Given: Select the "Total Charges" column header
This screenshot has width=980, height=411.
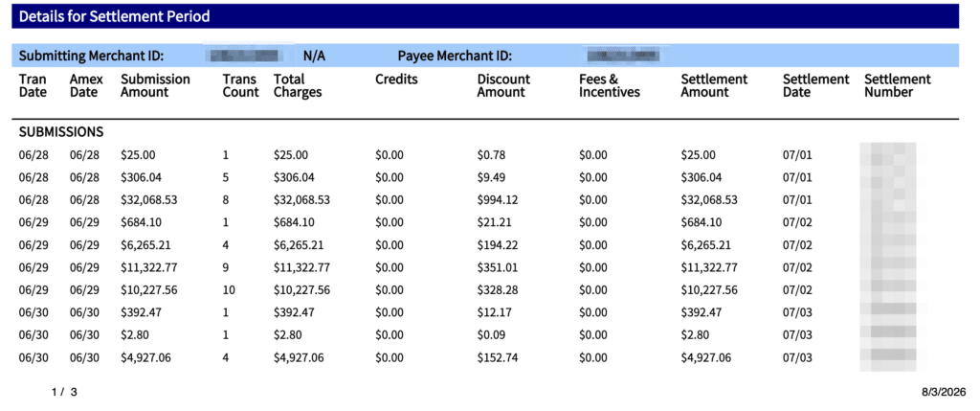Looking at the screenshot, I should (x=298, y=85).
